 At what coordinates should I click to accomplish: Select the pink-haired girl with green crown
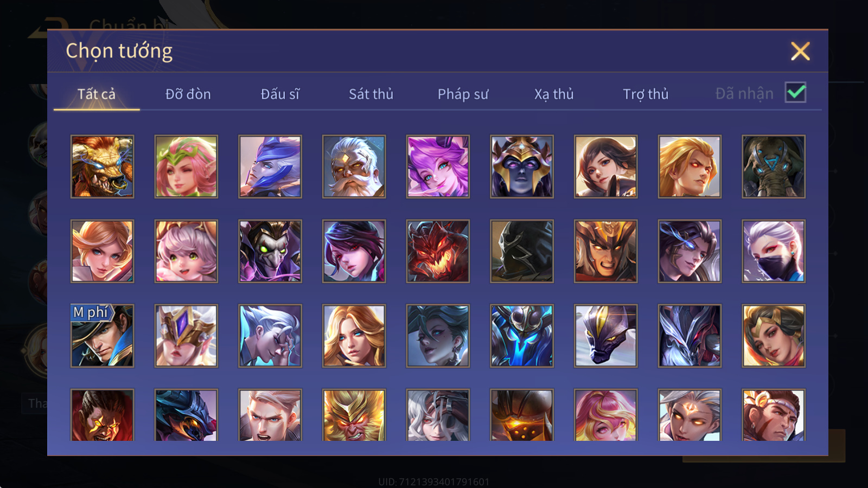pyautogui.click(x=186, y=166)
